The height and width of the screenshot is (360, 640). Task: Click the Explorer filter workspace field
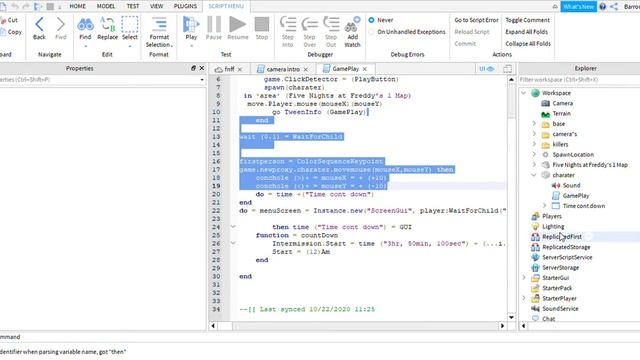(579, 80)
